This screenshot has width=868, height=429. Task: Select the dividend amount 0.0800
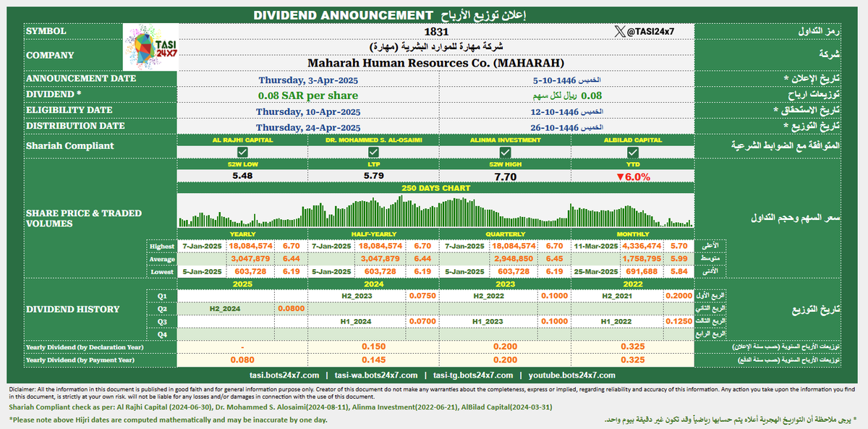292,308
